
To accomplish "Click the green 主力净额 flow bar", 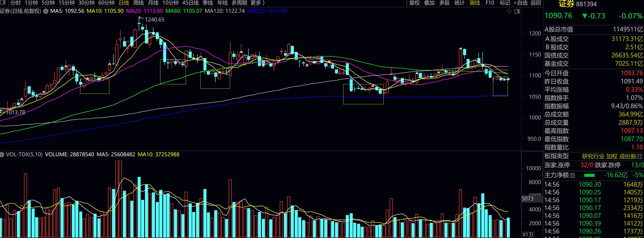I will tap(589, 175).
